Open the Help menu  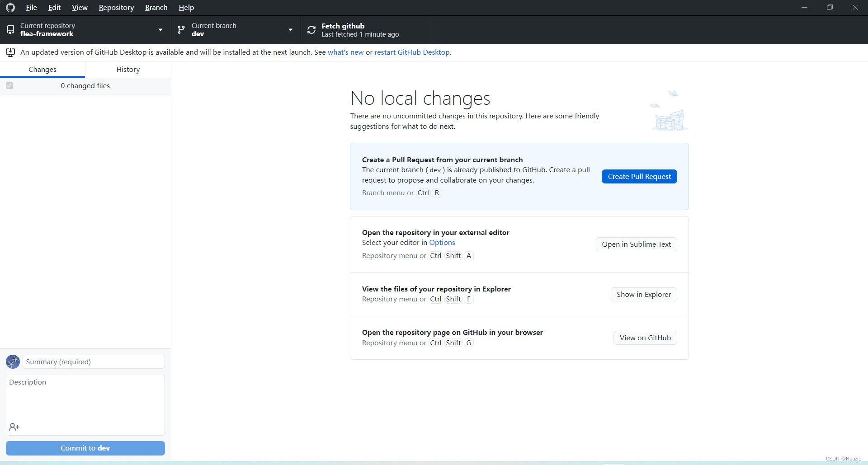(x=186, y=8)
